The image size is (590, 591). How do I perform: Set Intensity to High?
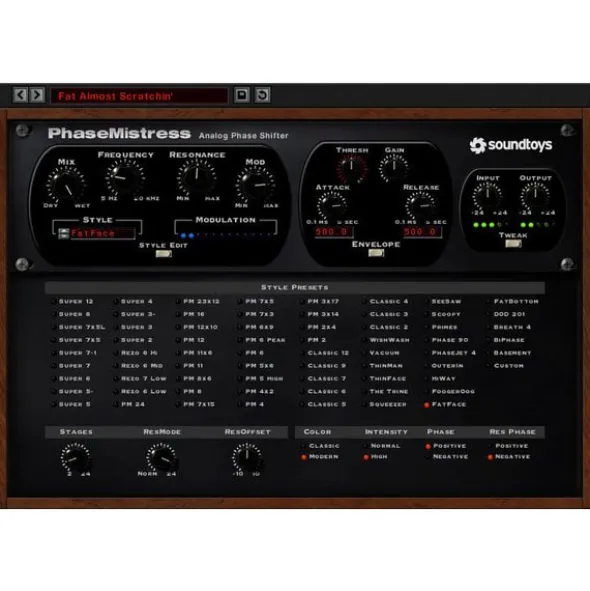coord(375,457)
